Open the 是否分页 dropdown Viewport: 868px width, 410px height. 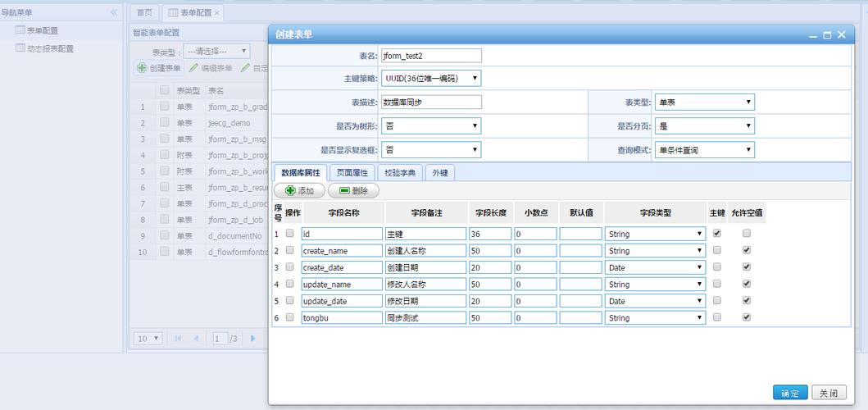pos(705,125)
